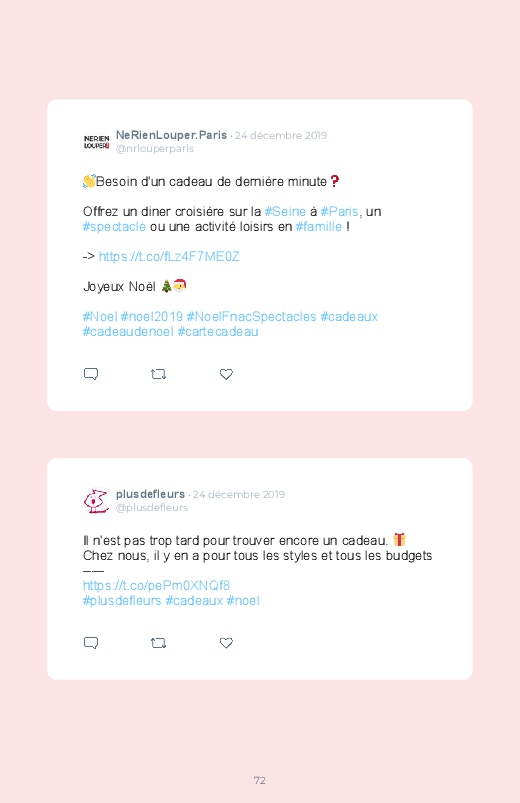The height and width of the screenshot is (803, 520).
Task: Click reply icon on plusdefleurs tweet
Action: tap(91, 643)
